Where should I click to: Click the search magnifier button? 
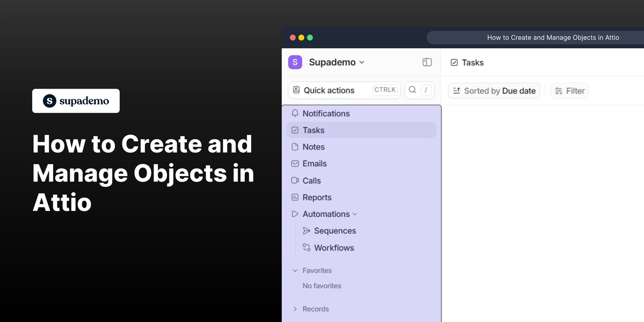412,90
